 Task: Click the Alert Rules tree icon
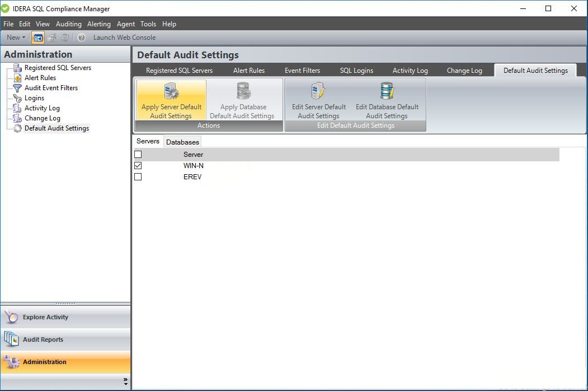coord(17,78)
